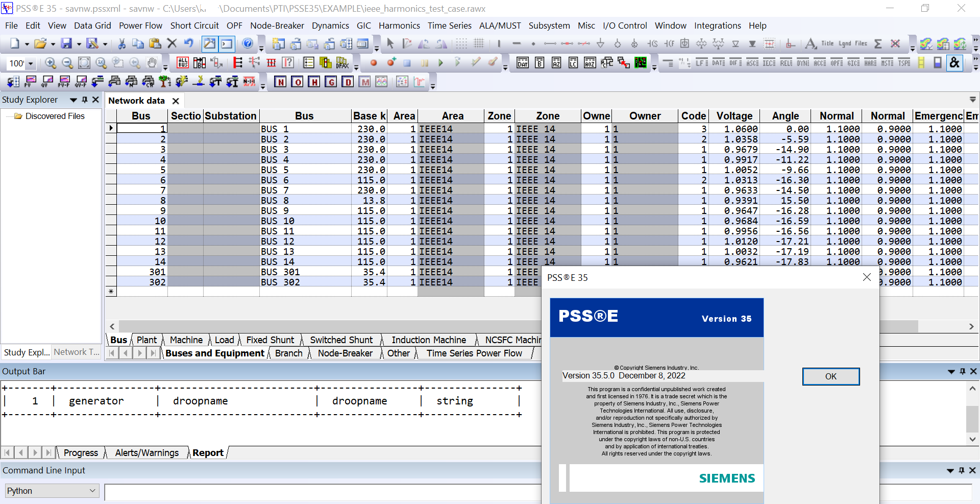Click the ALL BUS toolbar icon

pyautogui.click(x=183, y=63)
